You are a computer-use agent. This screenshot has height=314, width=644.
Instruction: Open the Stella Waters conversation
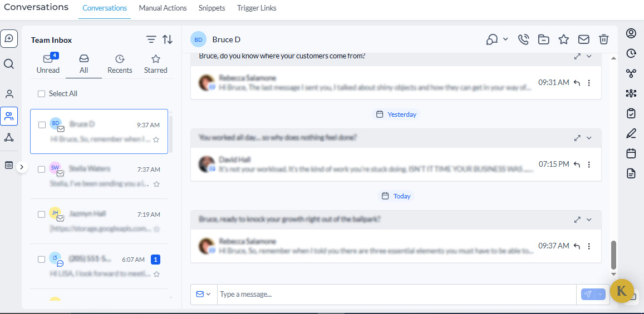[x=100, y=176]
